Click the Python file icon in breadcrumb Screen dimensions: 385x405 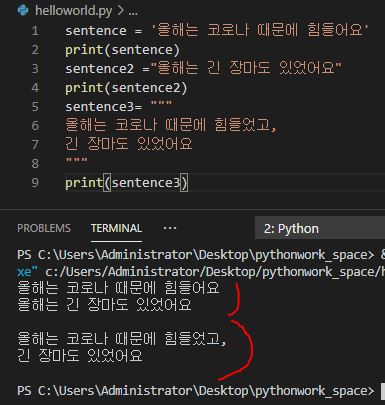pyautogui.click(x=23, y=10)
